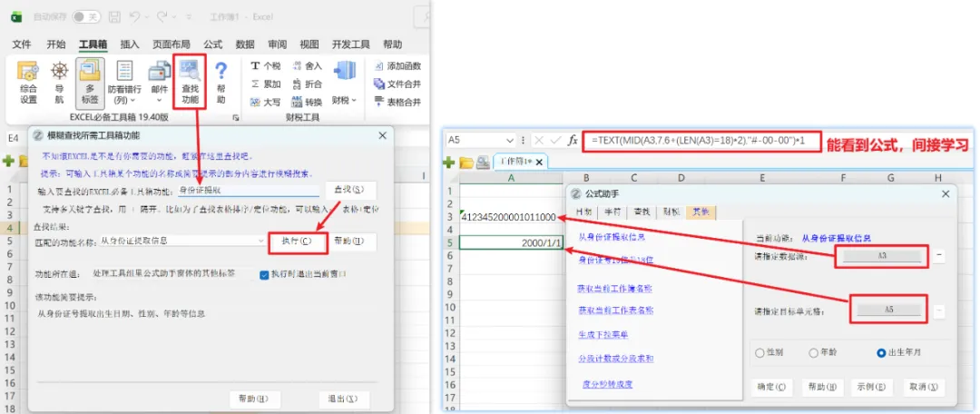
Task: Open the 获取当前工作簿名称 link
Action: pyautogui.click(x=615, y=289)
